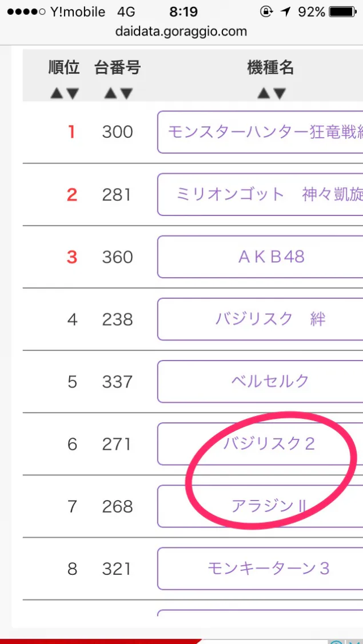Sort 台番号 column ascending with up arrow

(x=110, y=94)
